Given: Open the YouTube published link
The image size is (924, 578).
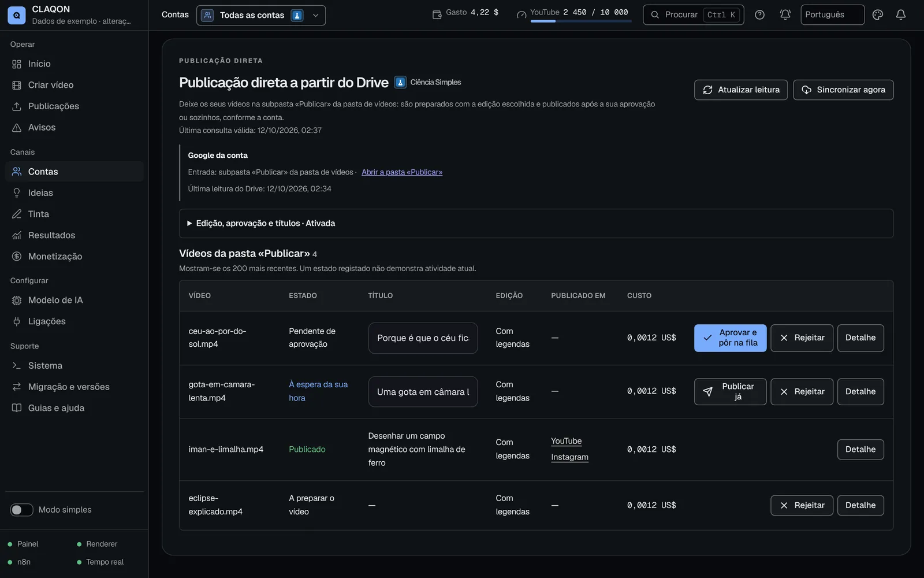Looking at the screenshot, I should 566,441.
